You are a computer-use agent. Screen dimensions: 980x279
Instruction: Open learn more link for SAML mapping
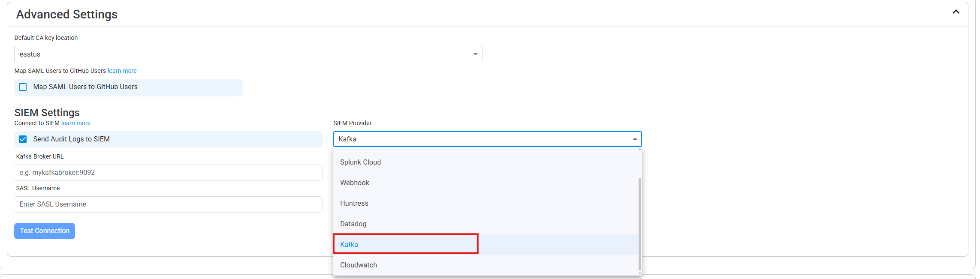[122, 71]
